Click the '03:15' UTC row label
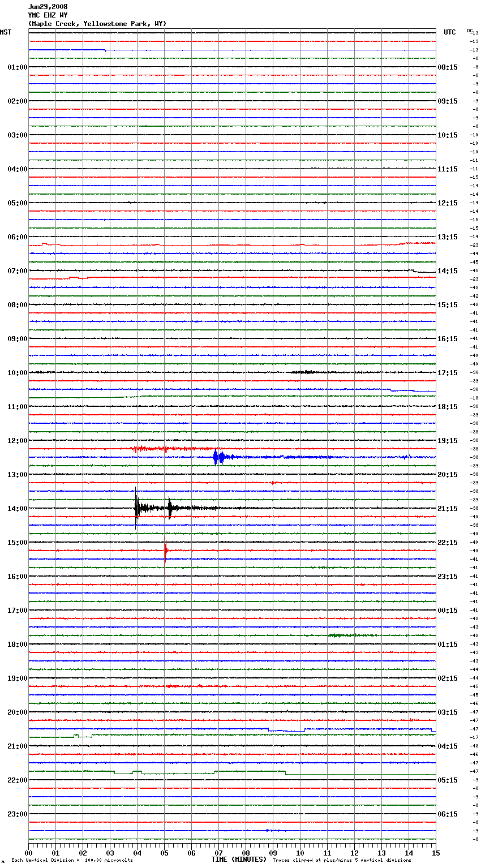481x868 pixels. point(448,712)
